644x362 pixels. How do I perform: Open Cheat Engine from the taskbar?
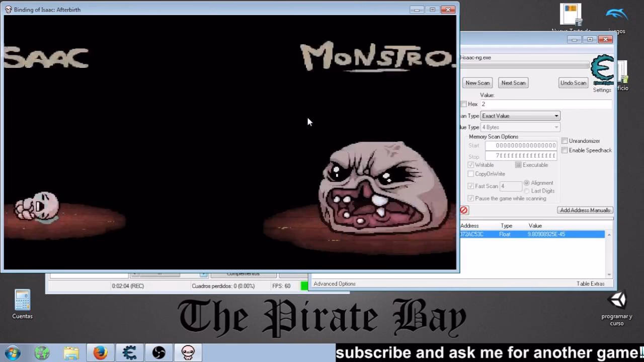tap(129, 353)
